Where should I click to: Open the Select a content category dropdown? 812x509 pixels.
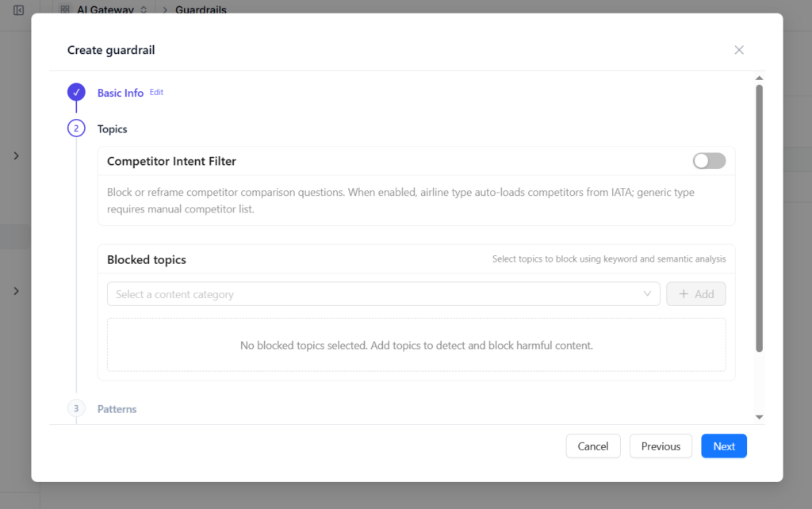(x=383, y=293)
